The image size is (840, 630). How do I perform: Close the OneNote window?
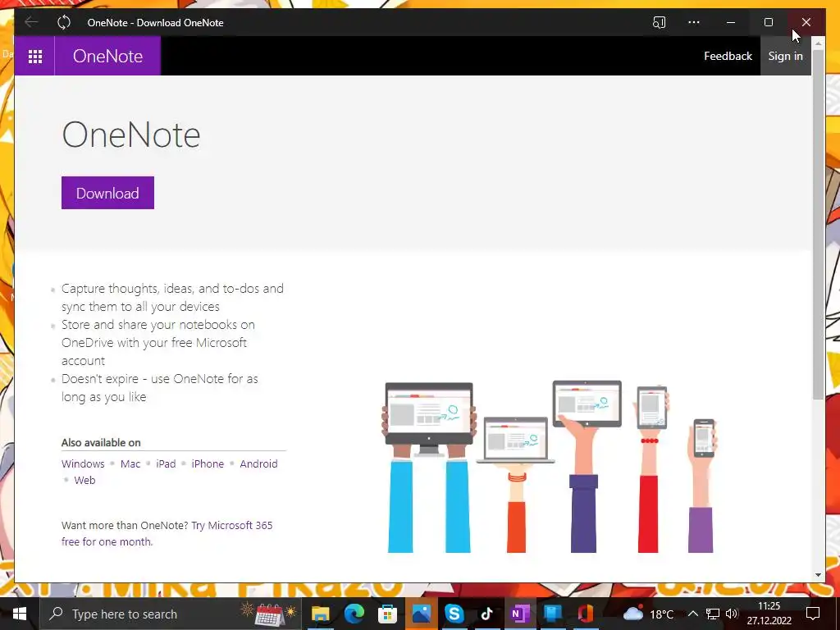click(806, 22)
